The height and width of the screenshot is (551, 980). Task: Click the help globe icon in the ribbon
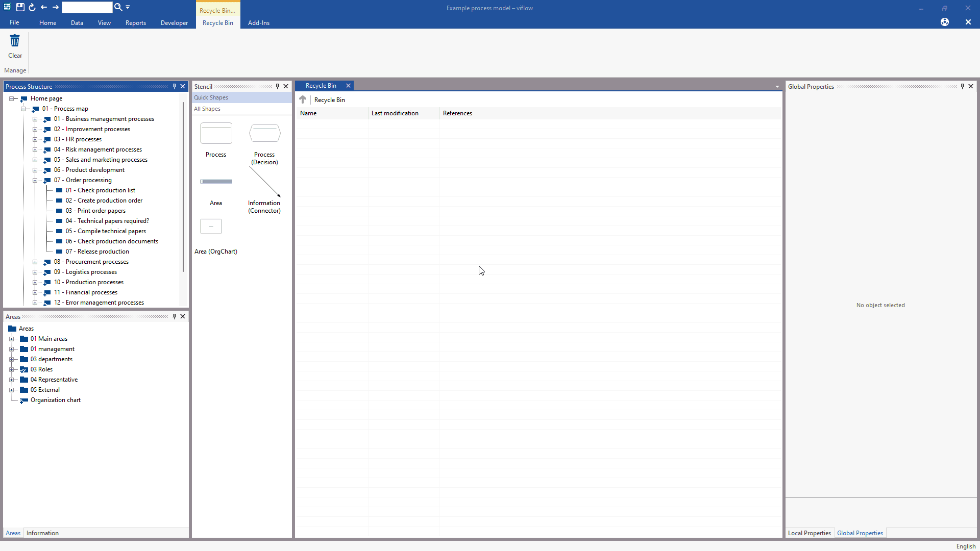[x=945, y=22]
